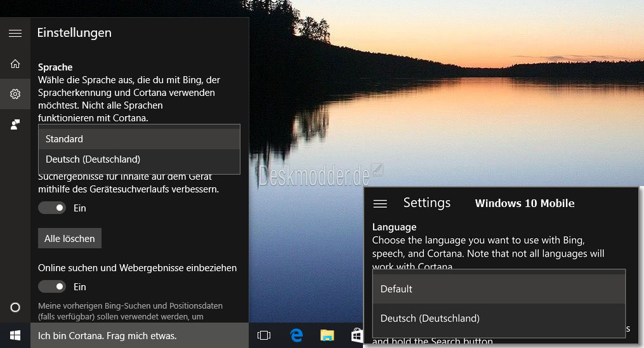
Task: Open the Store icon on the taskbar
Action: point(357,336)
